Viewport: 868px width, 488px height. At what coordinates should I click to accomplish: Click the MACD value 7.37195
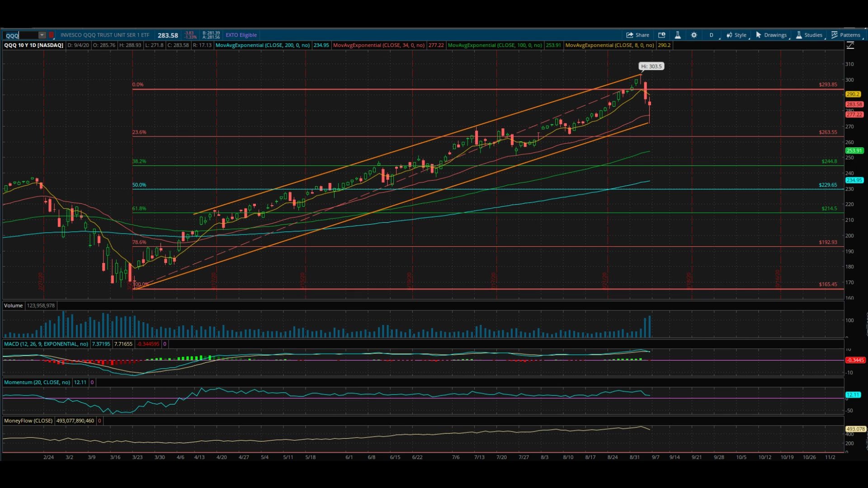101,344
